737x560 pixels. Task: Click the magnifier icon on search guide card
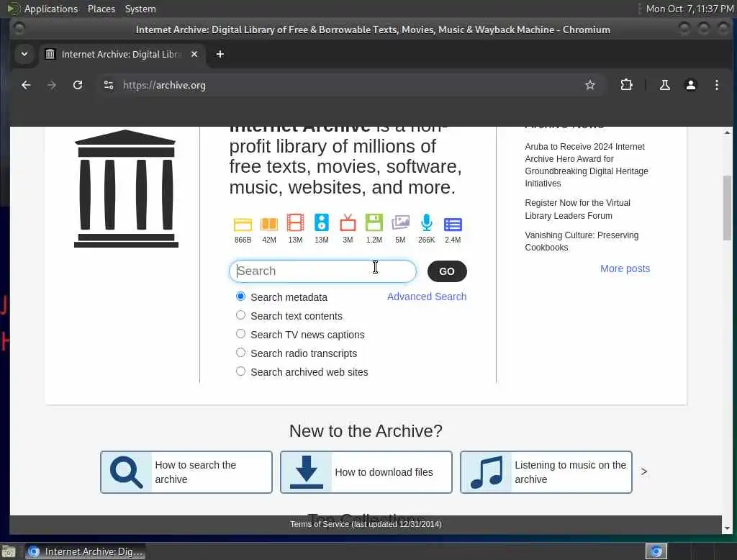click(127, 472)
